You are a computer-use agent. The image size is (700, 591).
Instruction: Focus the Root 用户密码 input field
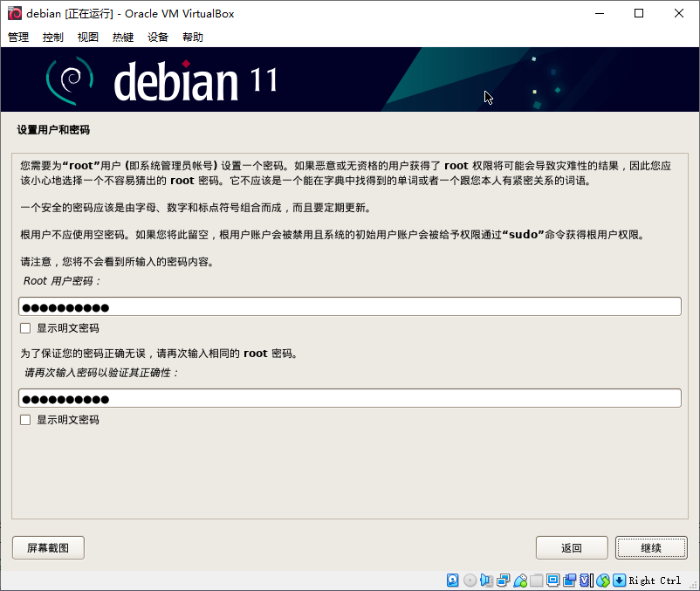pos(350,306)
